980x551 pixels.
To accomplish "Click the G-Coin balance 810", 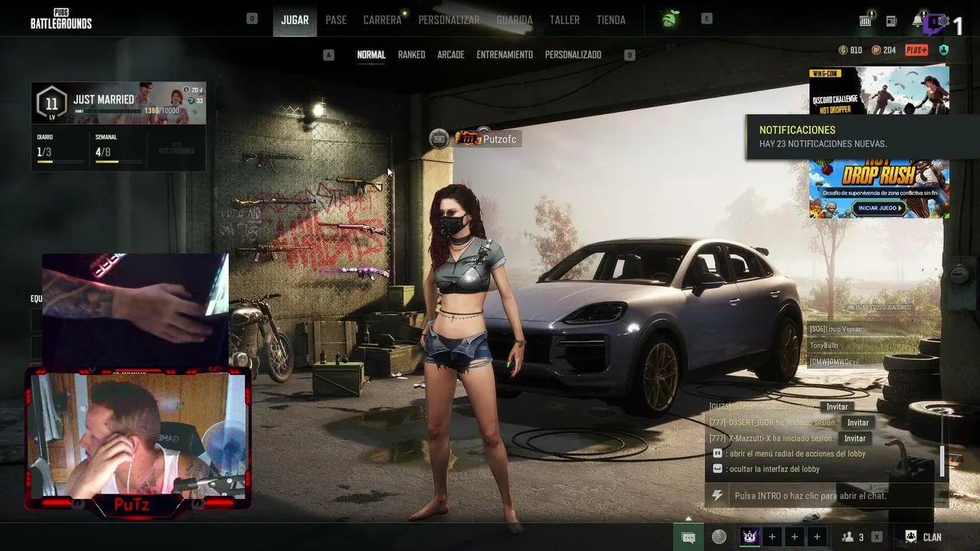I will coord(851,51).
